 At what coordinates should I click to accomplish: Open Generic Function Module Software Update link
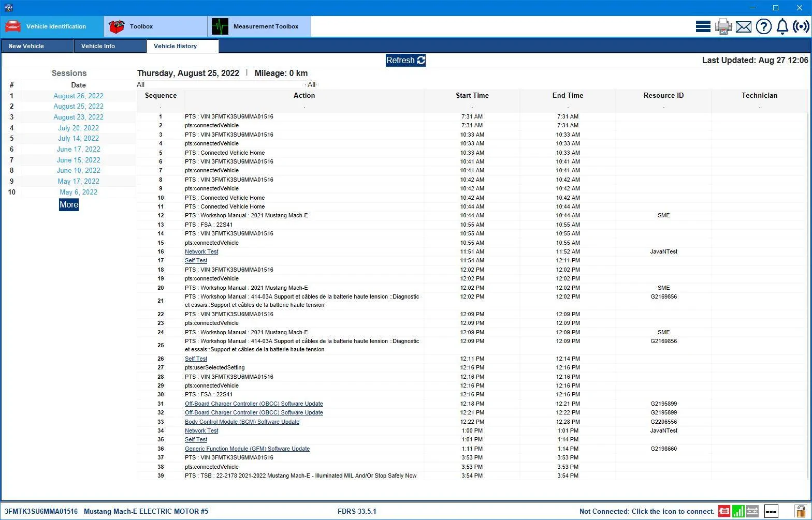point(247,449)
